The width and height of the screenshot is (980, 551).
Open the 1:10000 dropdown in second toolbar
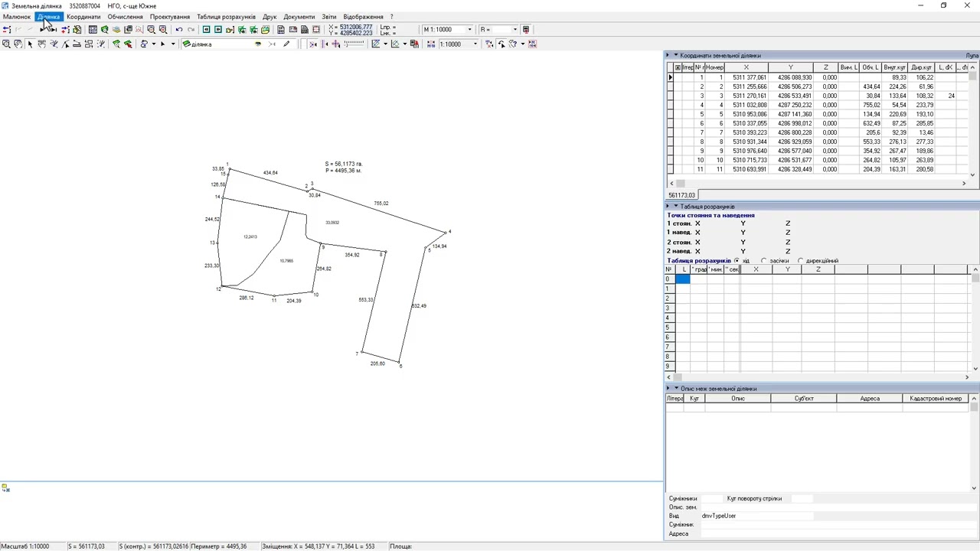(x=475, y=44)
